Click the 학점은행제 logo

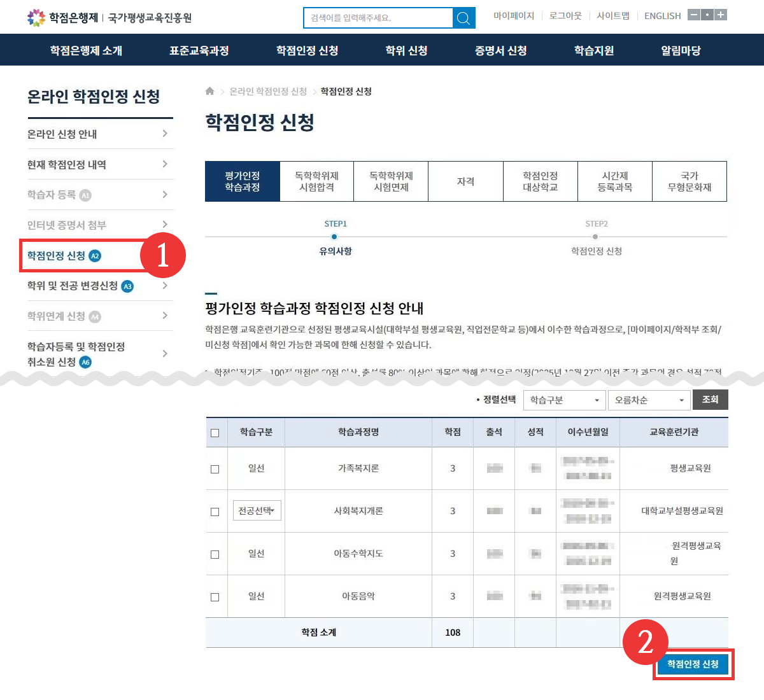pos(62,17)
